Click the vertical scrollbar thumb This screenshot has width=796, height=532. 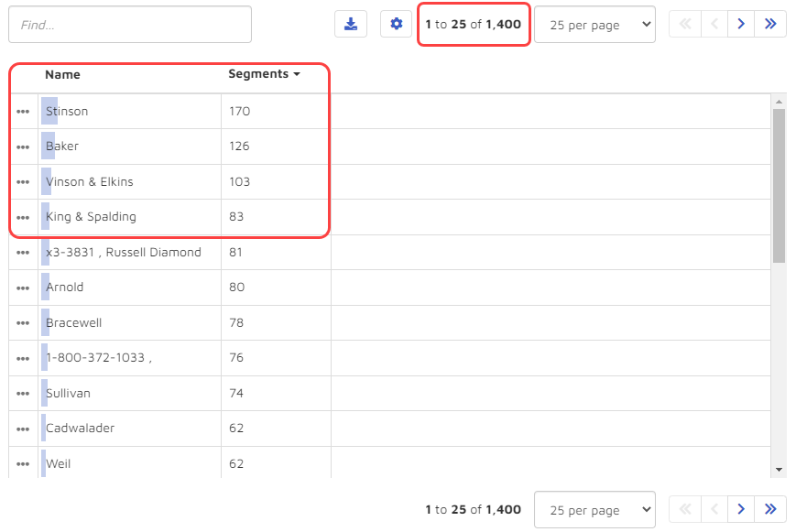tap(779, 186)
